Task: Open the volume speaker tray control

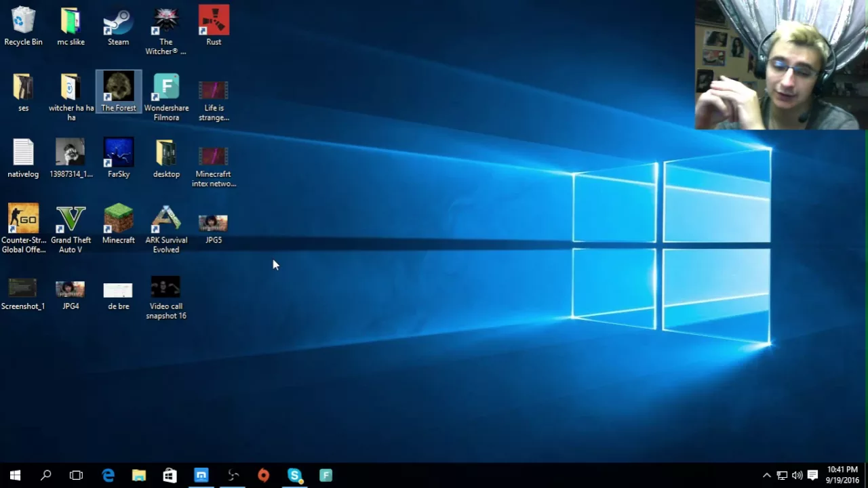Action: coord(797,475)
